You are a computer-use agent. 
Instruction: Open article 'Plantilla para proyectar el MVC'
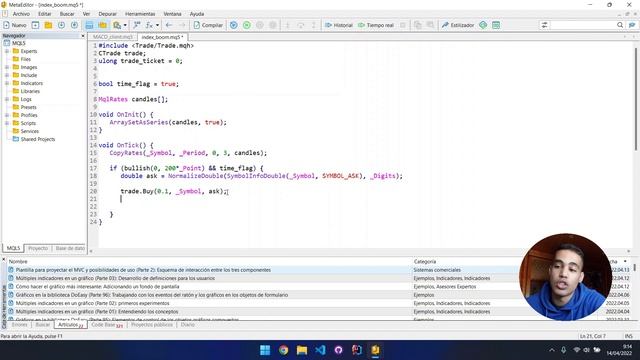(143, 270)
